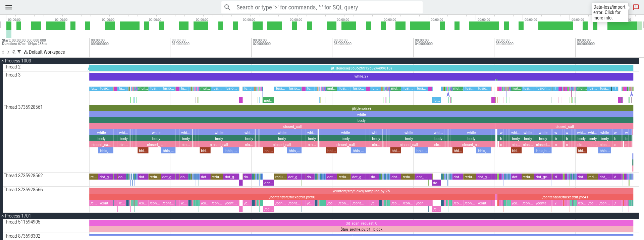Click the data-loss/import error tooltip
Image resolution: width=644 pixels, height=240 pixels.
pos(610,12)
